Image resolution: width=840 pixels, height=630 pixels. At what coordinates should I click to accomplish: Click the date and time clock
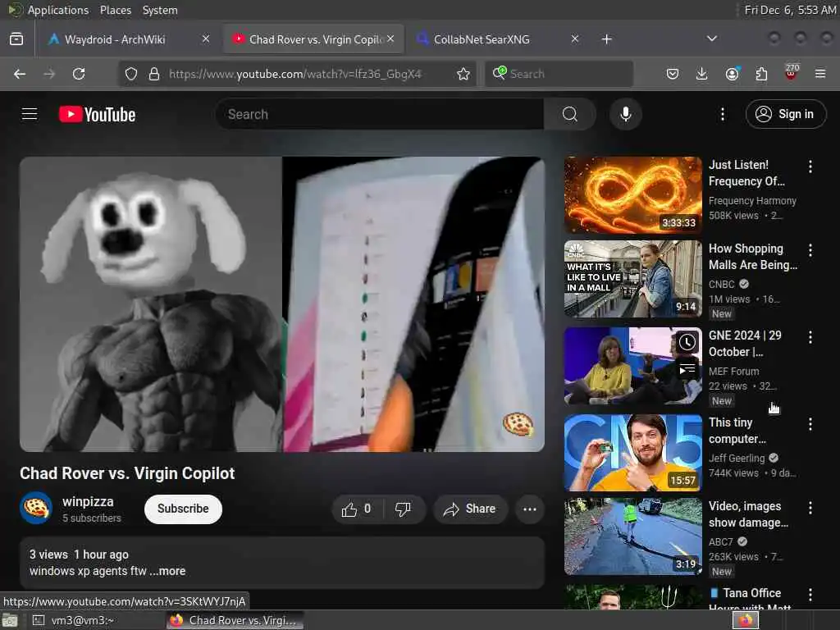(790, 10)
